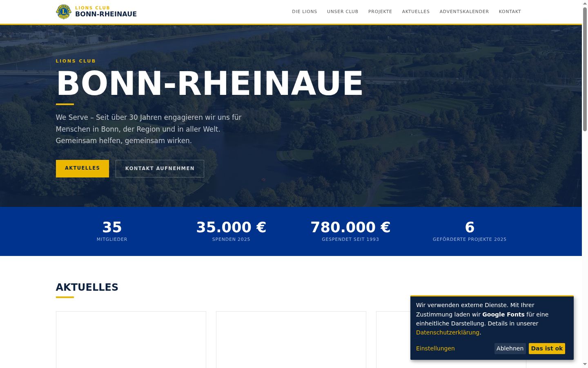Open cookie Einstellungen
This screenshot has width=588, height=368.
coord(435,348)
